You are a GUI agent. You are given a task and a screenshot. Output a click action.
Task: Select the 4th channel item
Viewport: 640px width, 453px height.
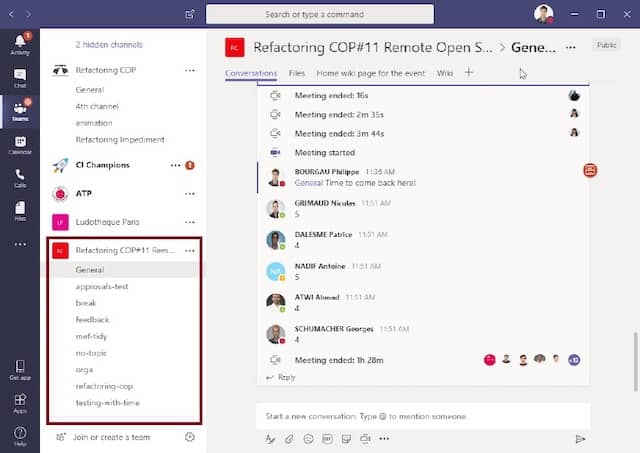pyautogui.click(x=97, y=107)
